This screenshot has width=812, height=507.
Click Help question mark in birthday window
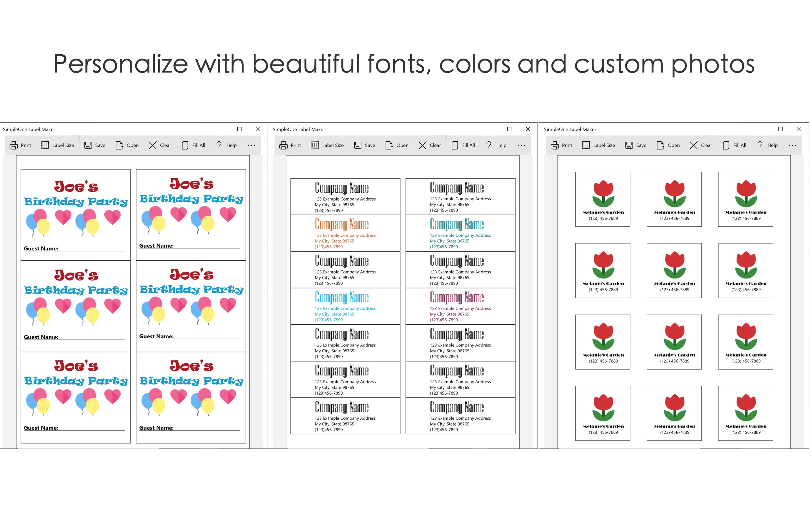click(219, 145)
